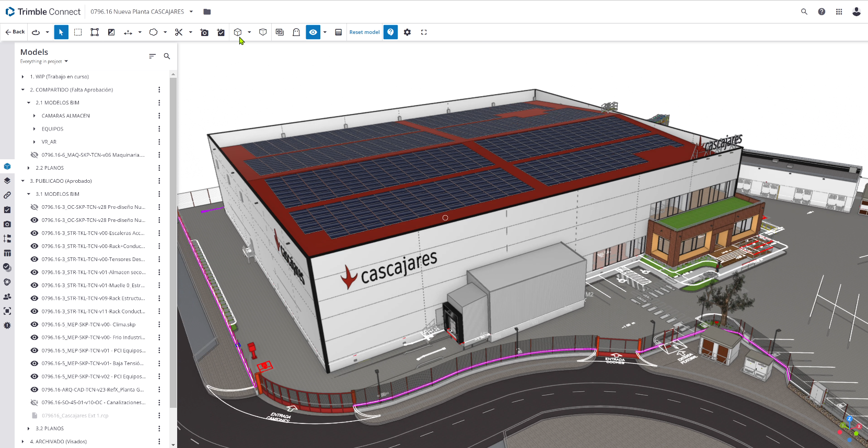The image size is (868, 448).
Task: Open the markup tool icon
Action: click(111, 32)
